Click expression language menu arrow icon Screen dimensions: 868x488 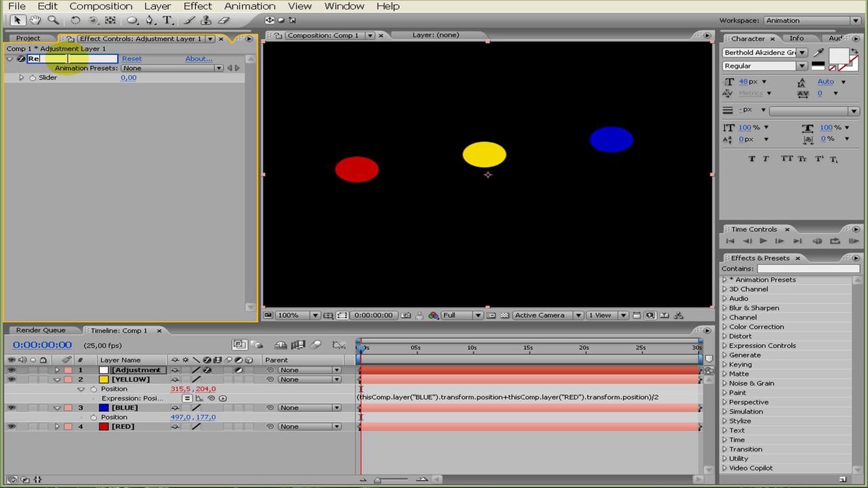223,398
